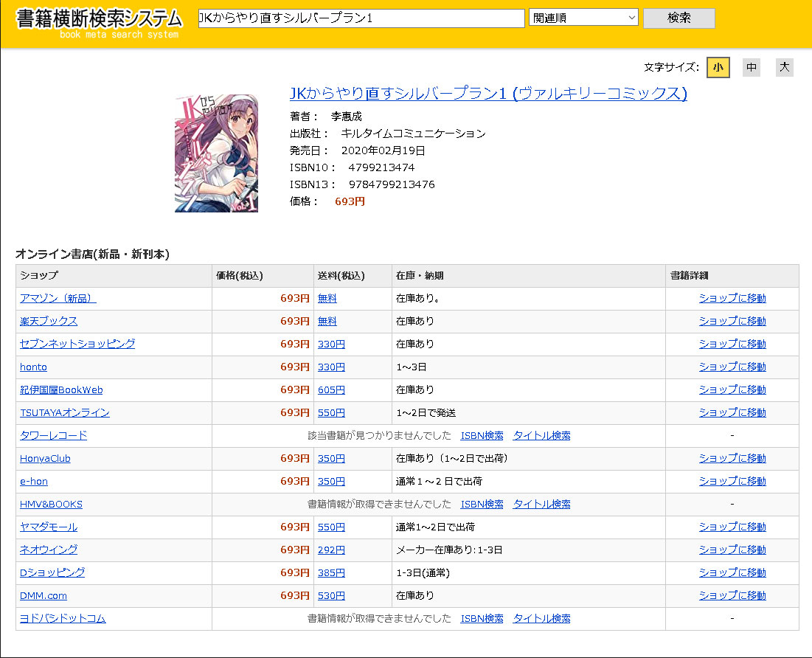This screenshot has width=812, height=658.
Task: Open the タワーレコード shop link
Action: coord(53,436)
